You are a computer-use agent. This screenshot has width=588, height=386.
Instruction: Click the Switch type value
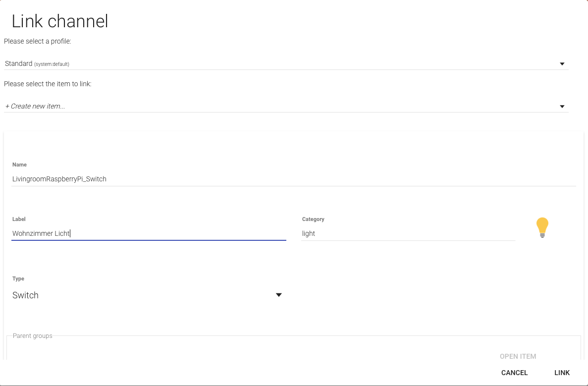26,295
